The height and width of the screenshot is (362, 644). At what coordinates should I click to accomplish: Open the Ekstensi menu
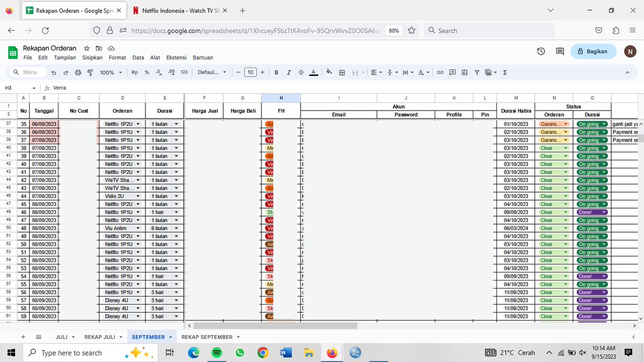click(177, 57)
